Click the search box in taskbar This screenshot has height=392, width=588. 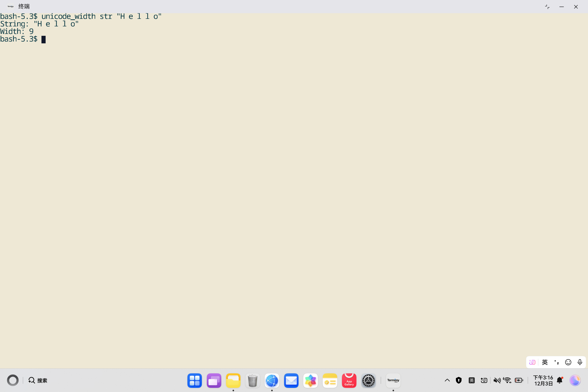[x=38, y=380]
